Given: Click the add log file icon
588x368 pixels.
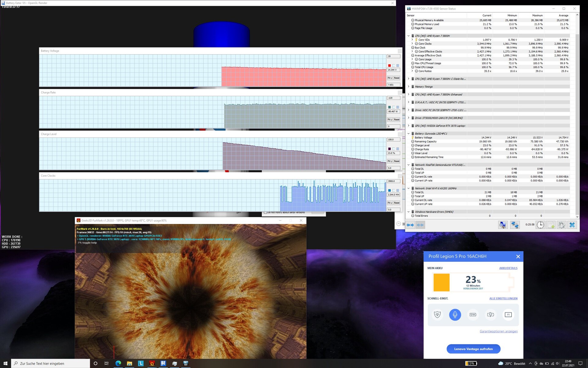Looking at the screenshot, I should point(551,225).
